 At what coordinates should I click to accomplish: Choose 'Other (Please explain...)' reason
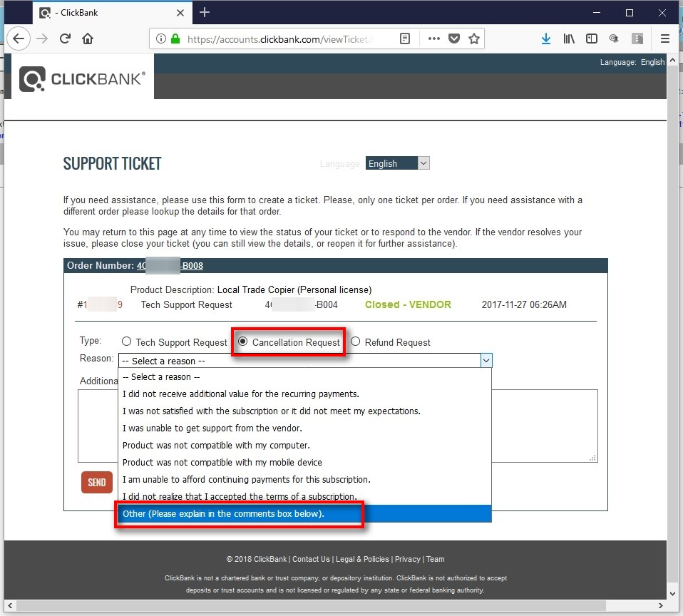[x=304, y=513]
